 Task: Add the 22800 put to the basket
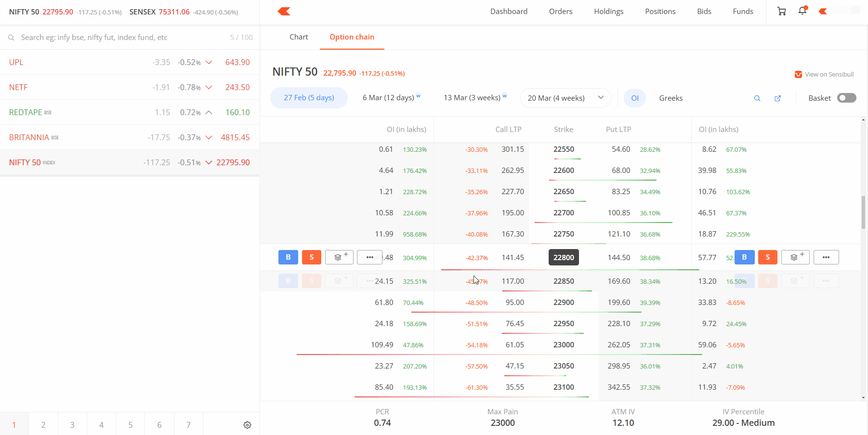tap(795, 257)
